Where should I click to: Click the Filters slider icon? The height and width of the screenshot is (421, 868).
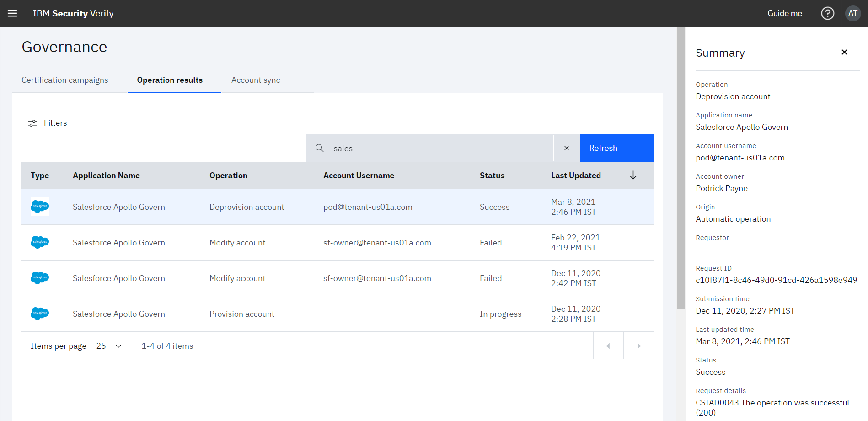click(x=32, y=123)
